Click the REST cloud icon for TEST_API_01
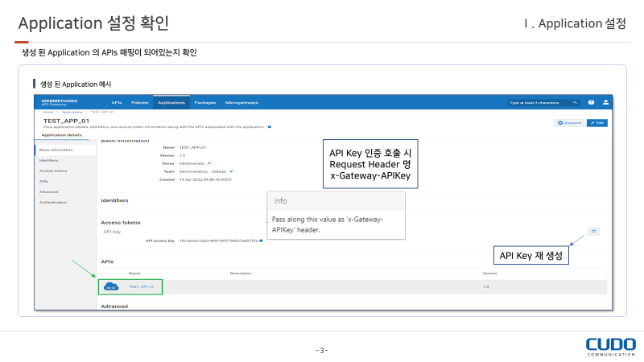 (x=112, y=286)
